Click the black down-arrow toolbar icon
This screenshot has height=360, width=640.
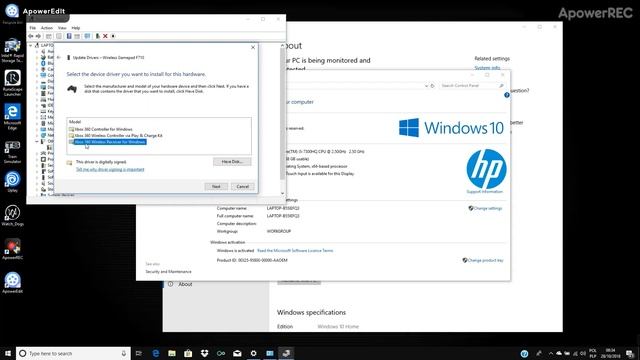(113, 36)
